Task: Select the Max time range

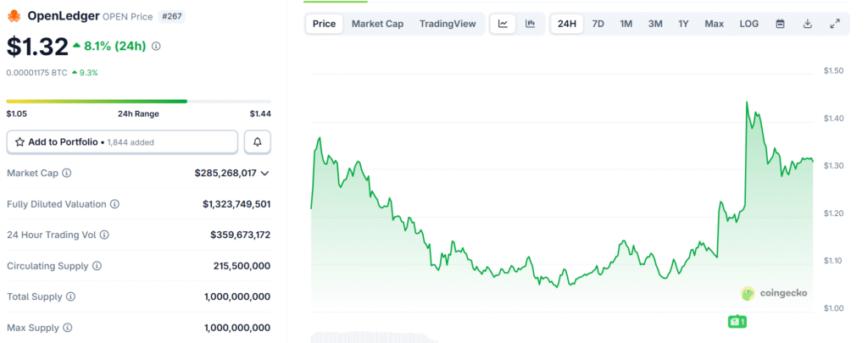Action: tap(714, 24)
